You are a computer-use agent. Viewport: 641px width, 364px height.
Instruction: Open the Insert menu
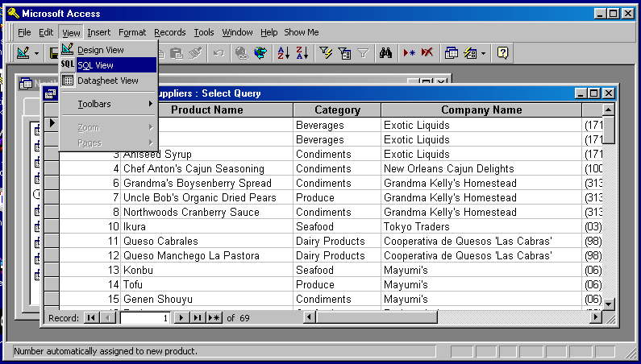click(x=98, y=32)
